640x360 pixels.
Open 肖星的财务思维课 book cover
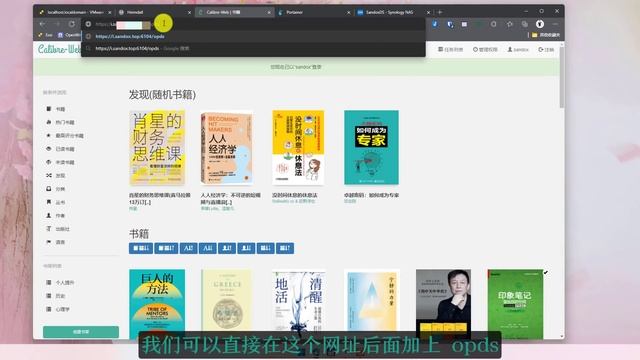(157, 147)
